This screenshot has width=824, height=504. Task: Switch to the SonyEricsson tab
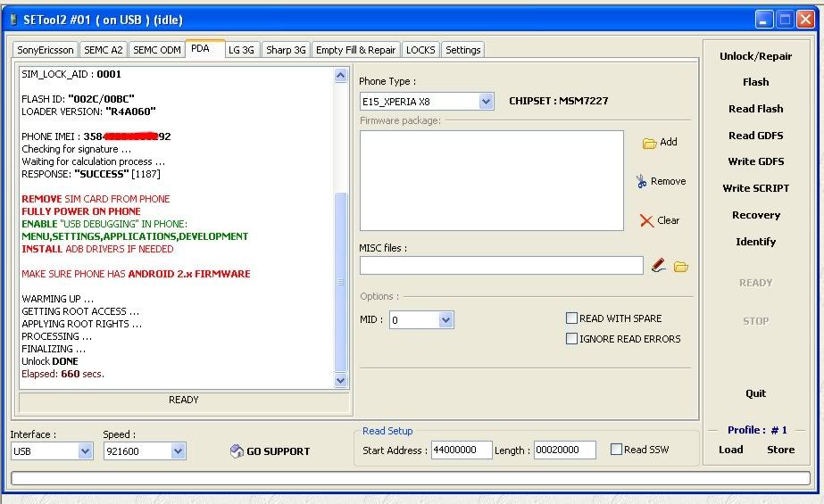(46, 50)
